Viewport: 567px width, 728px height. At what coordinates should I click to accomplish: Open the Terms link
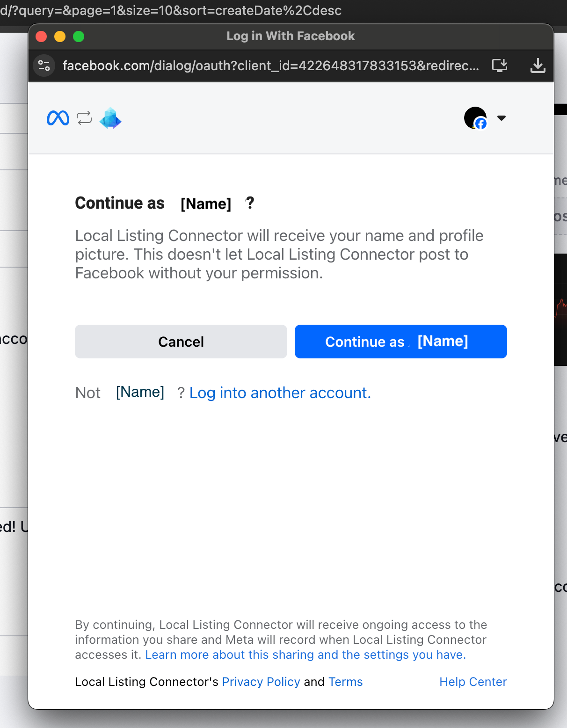point(345,682)
